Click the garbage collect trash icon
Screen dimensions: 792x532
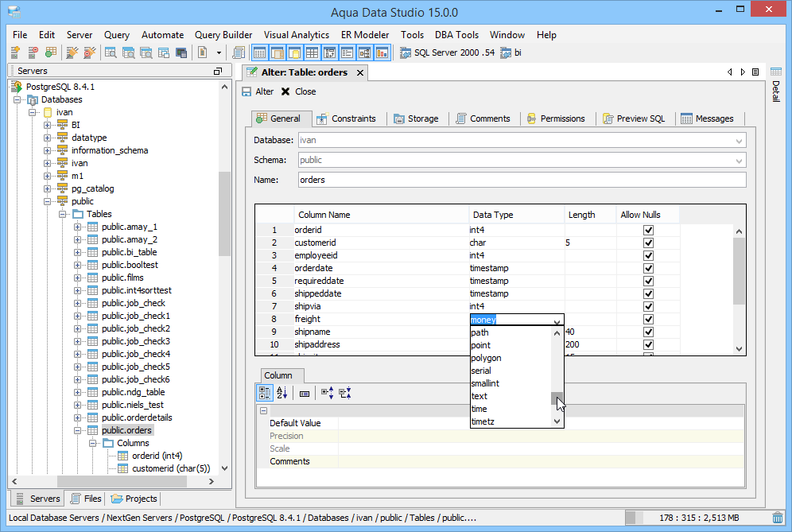pos(778,518)
